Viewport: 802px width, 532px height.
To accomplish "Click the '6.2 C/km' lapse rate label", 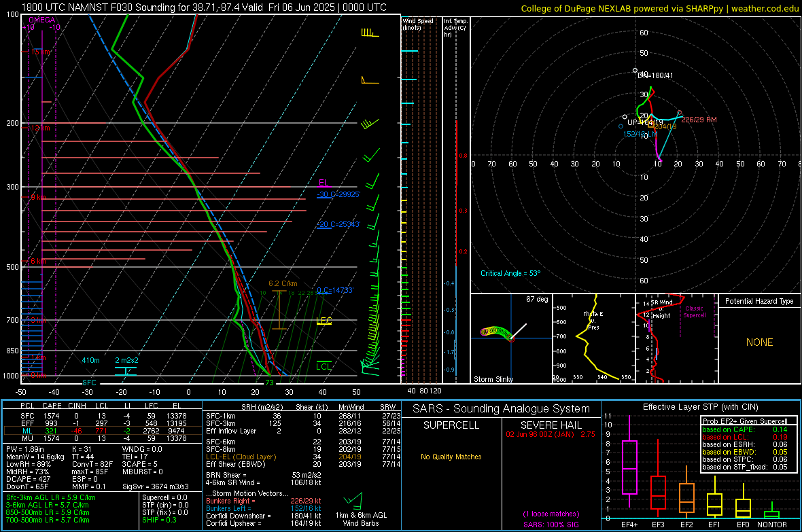I will click(283, 283).
